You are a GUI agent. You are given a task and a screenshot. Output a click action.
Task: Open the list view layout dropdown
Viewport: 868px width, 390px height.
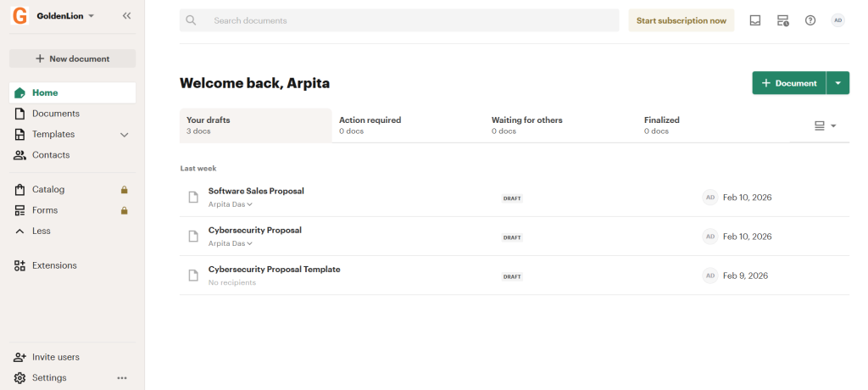tap(825, 125)
